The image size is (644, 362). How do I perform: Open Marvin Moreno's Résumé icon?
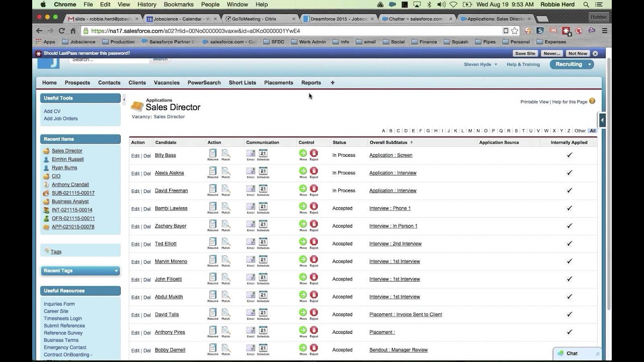coord(213,259)
